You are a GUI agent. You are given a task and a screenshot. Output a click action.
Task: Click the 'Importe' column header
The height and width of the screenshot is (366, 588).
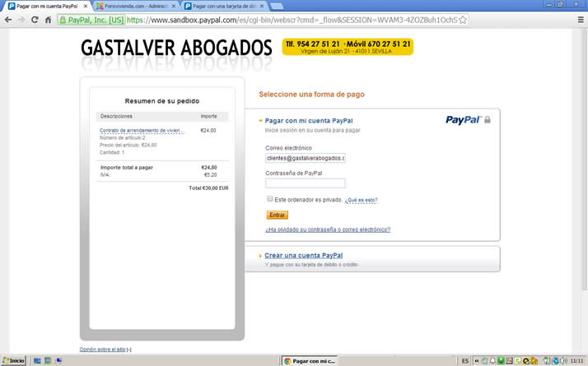[208, 116]
